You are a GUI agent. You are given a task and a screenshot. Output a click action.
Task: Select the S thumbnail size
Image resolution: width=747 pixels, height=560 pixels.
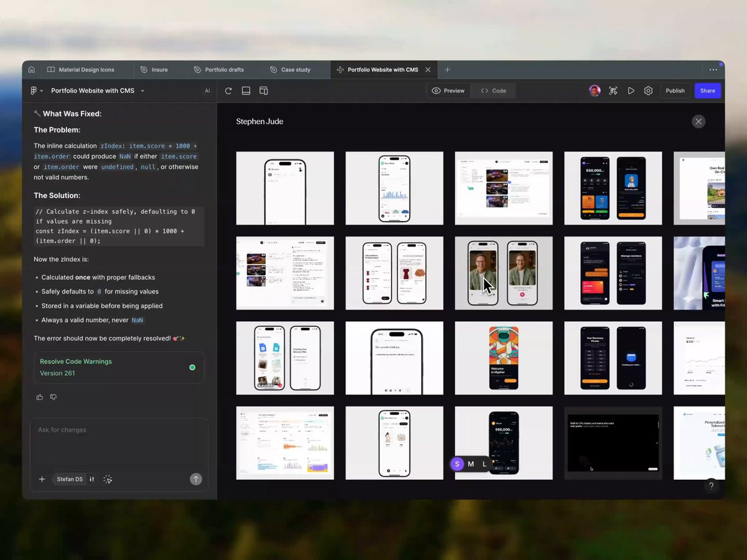(458, 464)
